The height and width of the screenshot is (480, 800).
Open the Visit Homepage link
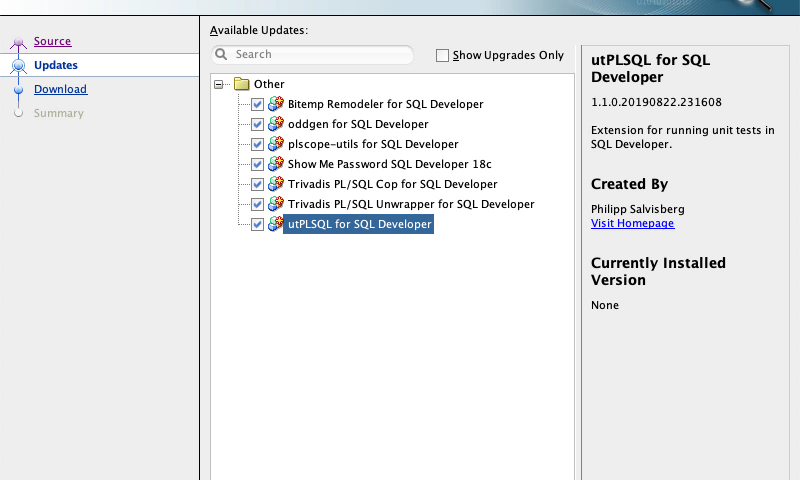click(633, 223)
